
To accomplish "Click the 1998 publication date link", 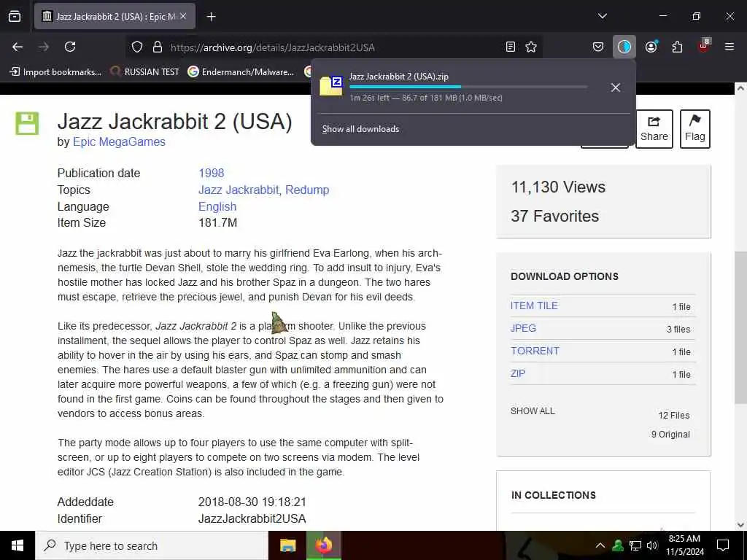I will click(211, 174).
